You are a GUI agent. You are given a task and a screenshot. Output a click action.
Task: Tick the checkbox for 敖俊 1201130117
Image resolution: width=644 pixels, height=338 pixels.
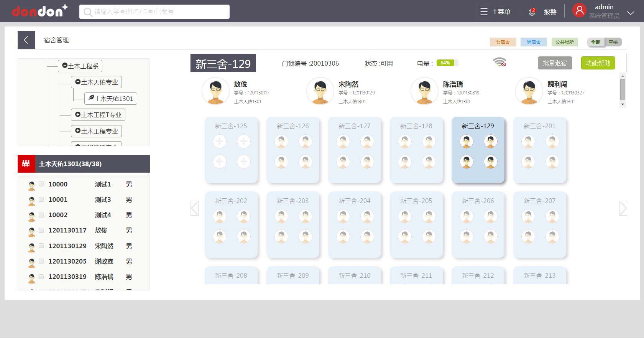click(41, 231)
